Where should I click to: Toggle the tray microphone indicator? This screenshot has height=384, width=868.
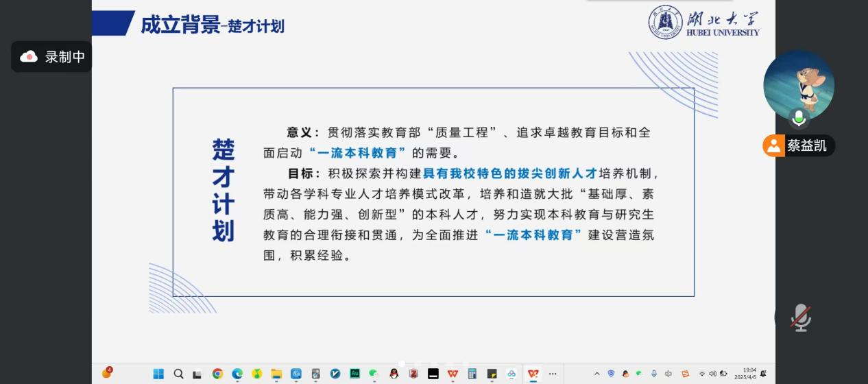[x=653, y=374]
